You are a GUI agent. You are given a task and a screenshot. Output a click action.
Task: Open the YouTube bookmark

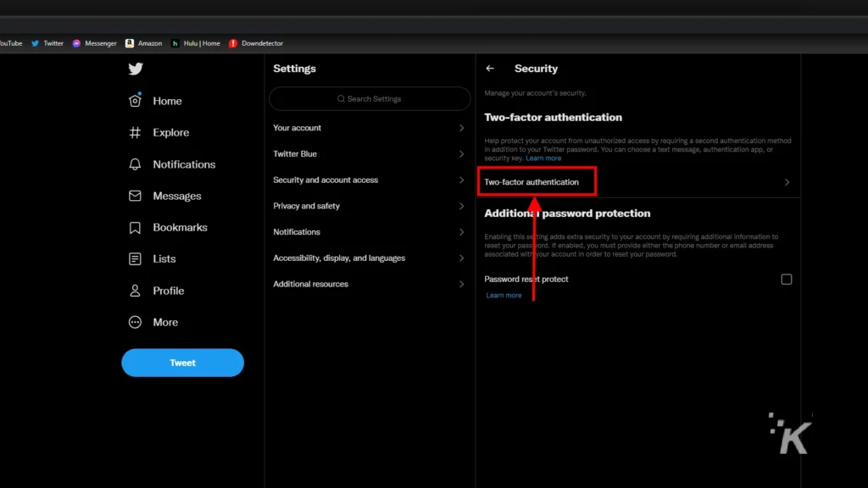pyautogui.click(x=11, y=43)
